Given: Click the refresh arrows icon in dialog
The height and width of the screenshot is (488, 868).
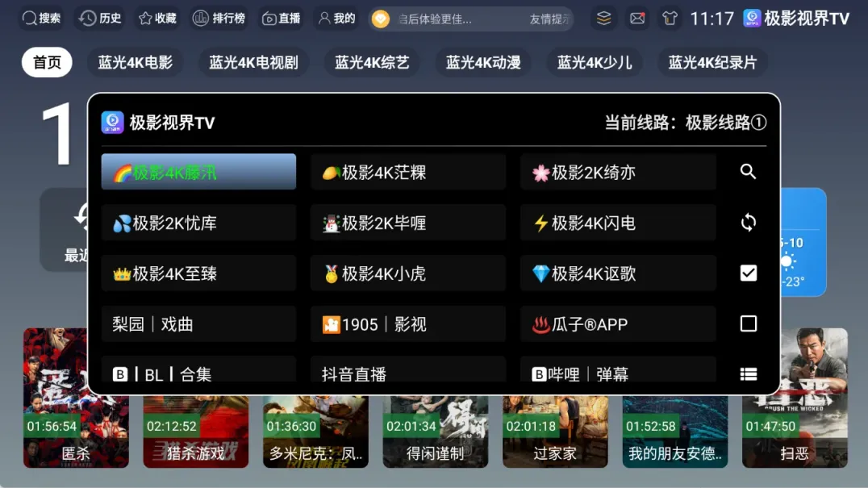Looking at the screenshot, I should (x=748, y=223).
